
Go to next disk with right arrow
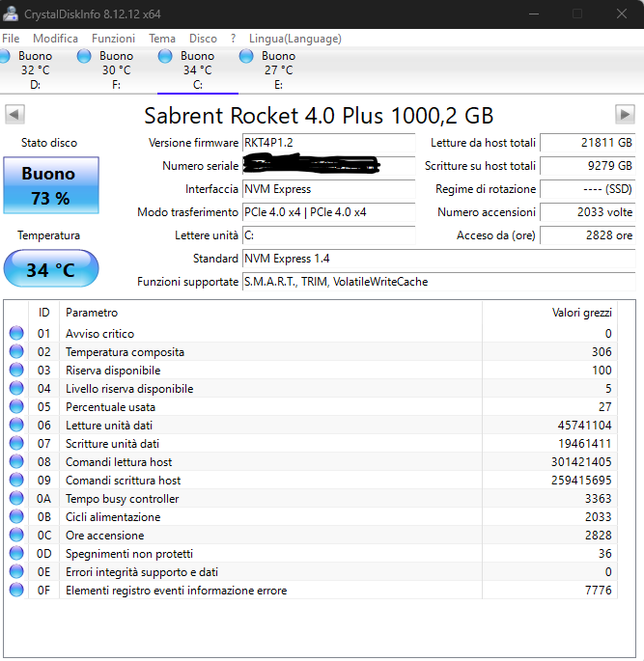tap(625, 114)
